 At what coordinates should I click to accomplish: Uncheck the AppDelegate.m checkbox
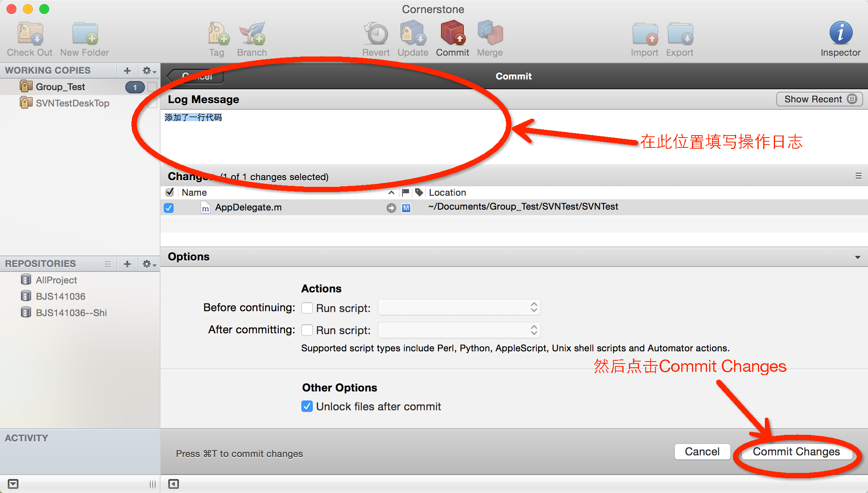pos(169,208)
